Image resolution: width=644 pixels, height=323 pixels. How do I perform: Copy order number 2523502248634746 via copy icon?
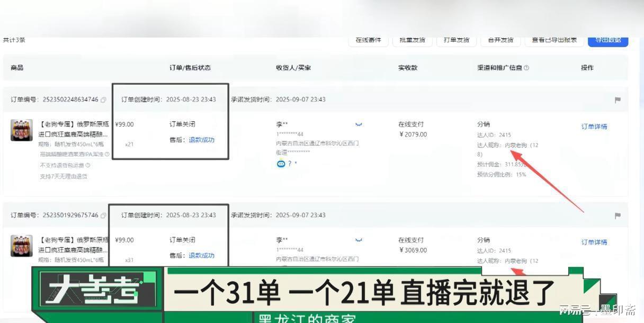point(104,100)
